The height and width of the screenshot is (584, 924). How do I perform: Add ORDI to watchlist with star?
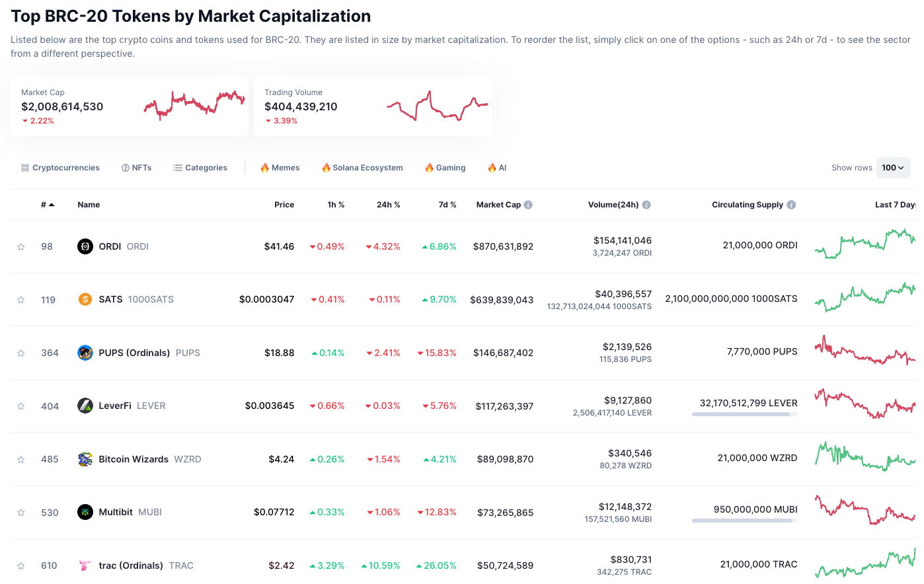pos(21,247)
